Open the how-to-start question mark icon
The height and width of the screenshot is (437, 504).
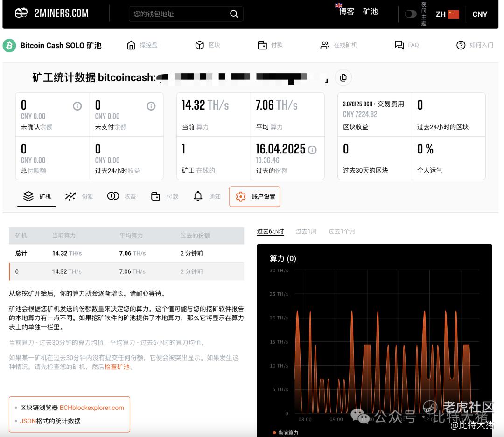(x=461, y=45)
